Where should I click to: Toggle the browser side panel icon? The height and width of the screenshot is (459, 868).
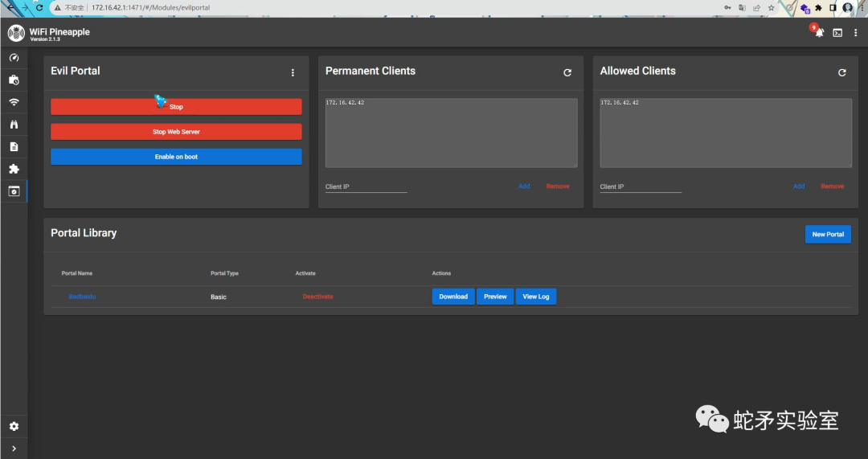tap(833, 8)
